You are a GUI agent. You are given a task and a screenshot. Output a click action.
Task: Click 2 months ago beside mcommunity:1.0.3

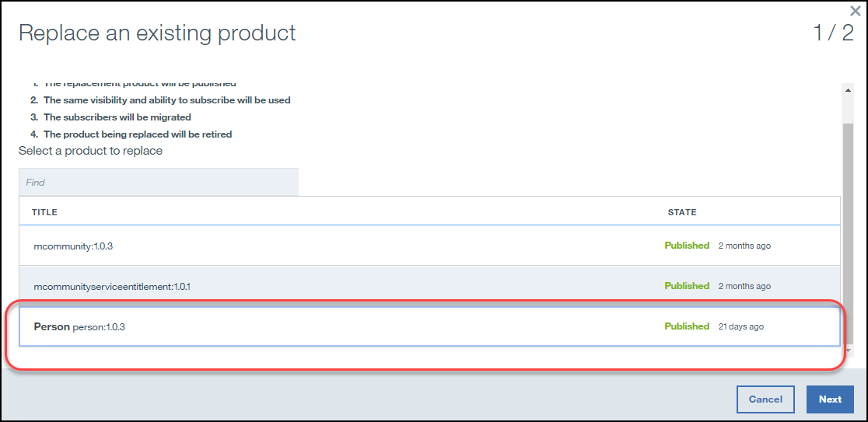click(x=744, y=246)
